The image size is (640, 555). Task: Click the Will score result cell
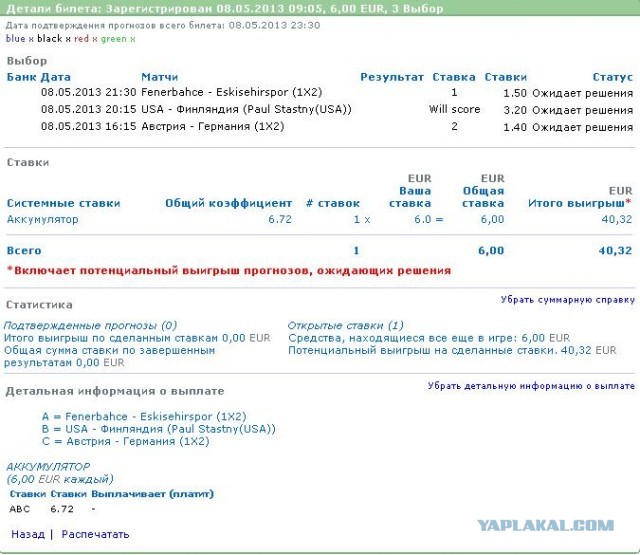[x=454, y=109]
